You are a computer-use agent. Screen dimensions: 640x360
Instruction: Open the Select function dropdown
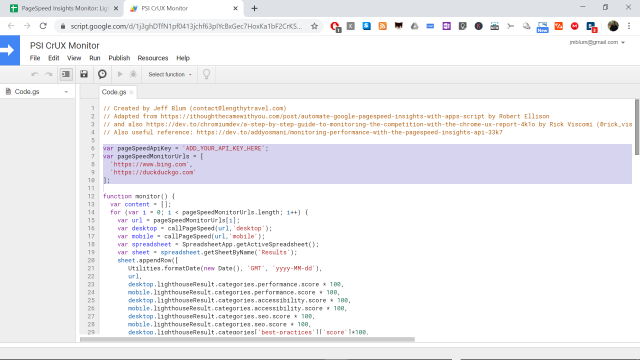(x=170, y=74)
